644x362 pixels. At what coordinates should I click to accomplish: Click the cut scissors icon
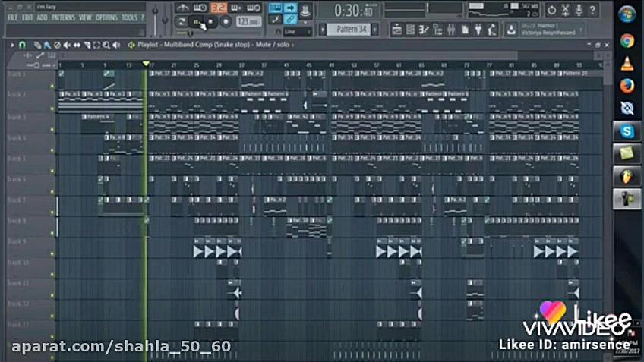tap(565, 10)
